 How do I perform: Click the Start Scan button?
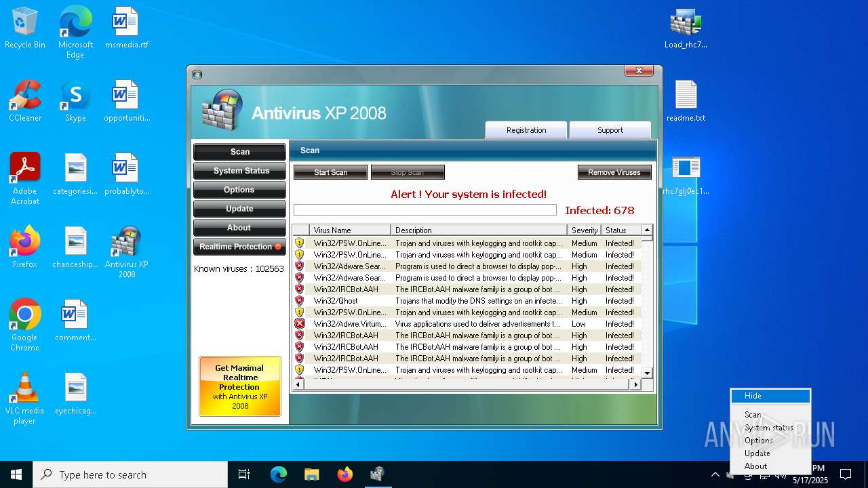[x=330, y=172]
